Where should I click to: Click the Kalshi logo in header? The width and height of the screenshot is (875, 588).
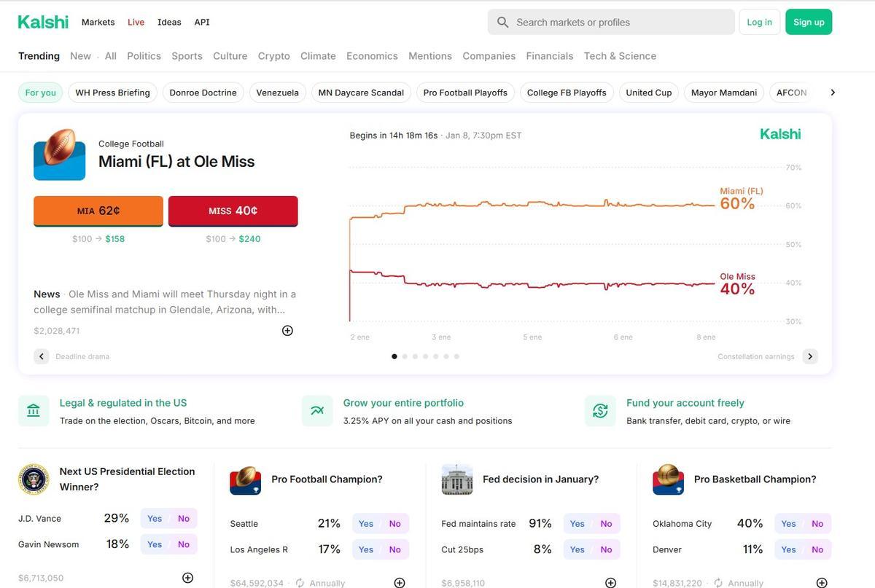(43, 22)
